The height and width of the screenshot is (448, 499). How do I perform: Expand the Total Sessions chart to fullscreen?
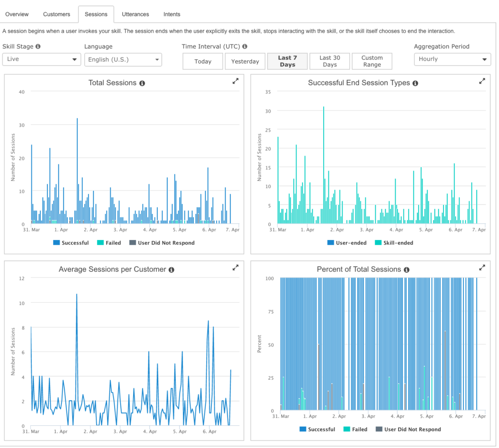tap(235, 81)
